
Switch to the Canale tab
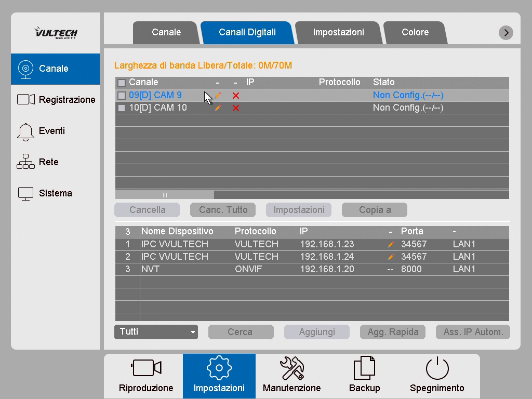pos(166,32)
